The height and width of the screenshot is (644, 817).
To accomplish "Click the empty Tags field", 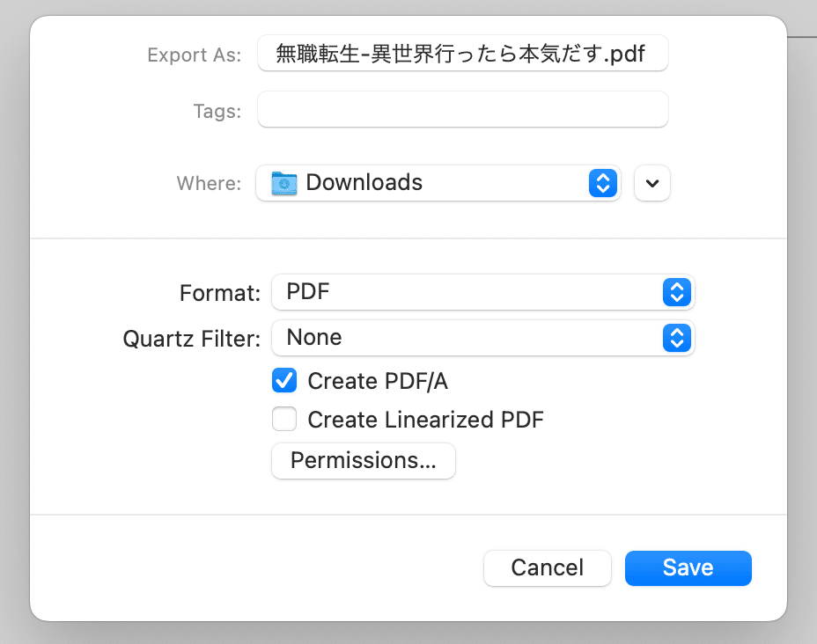I will tap(463, 109).
